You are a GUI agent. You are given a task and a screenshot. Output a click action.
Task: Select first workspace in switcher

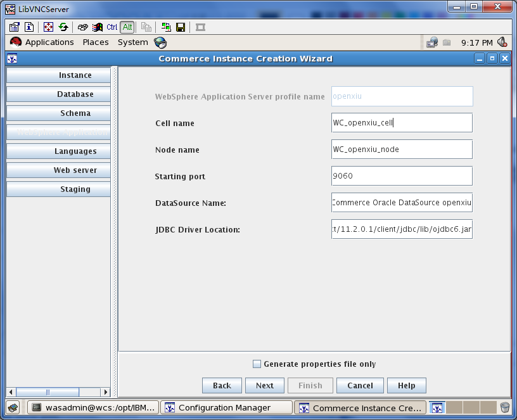(437, 408)
